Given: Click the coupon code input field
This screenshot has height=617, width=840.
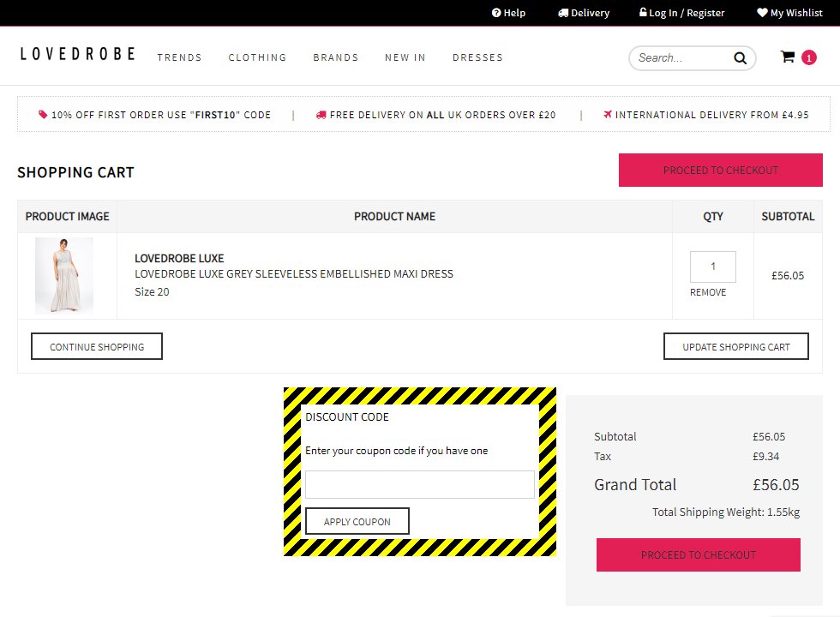Looking at the screenshot, I should click(x=419, y=485).
